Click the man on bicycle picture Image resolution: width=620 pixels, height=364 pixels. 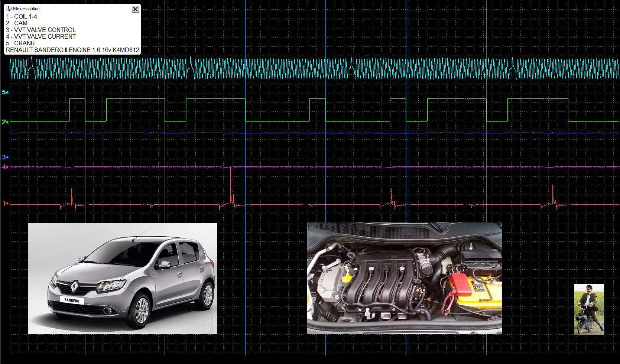point(589,309)
